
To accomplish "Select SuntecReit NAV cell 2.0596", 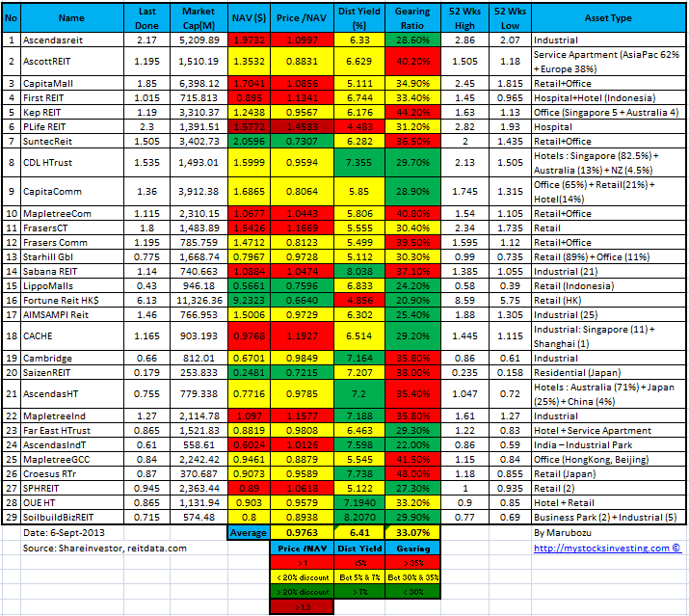I will coord(250,142).
